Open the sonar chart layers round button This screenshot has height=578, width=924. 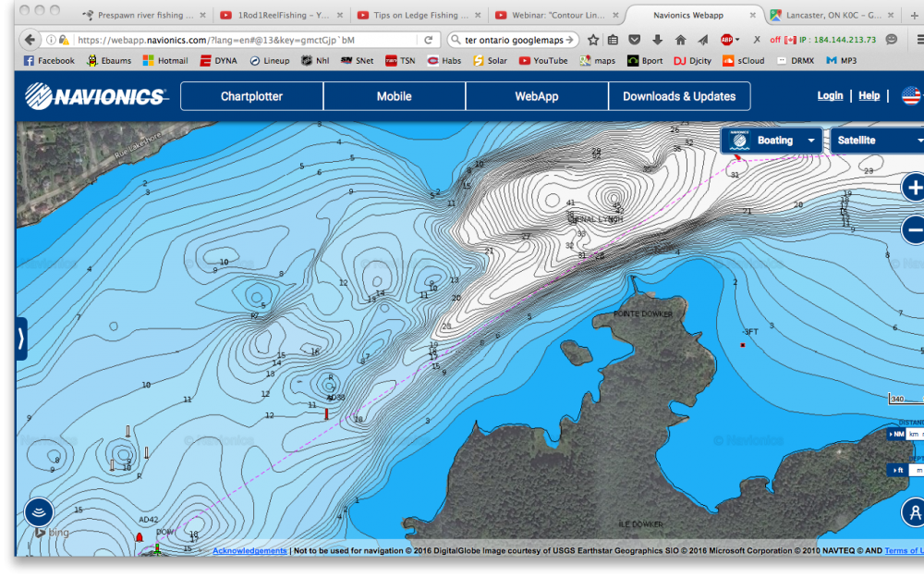(39, 512)
